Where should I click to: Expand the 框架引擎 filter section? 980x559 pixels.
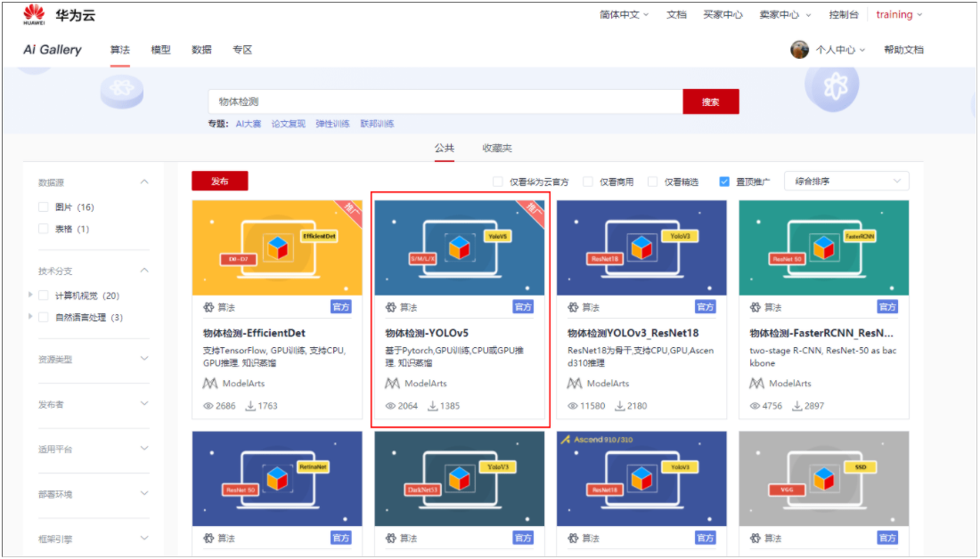click(144, 538)
